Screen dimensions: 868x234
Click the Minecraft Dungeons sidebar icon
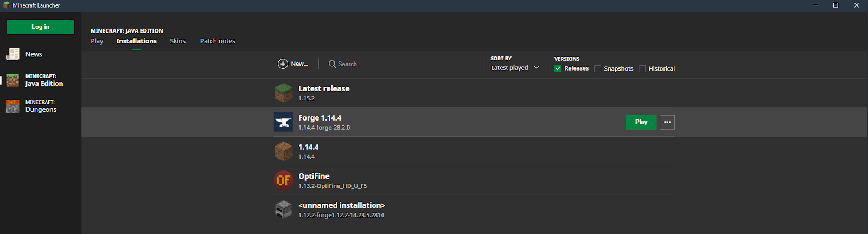coord(12,106)
